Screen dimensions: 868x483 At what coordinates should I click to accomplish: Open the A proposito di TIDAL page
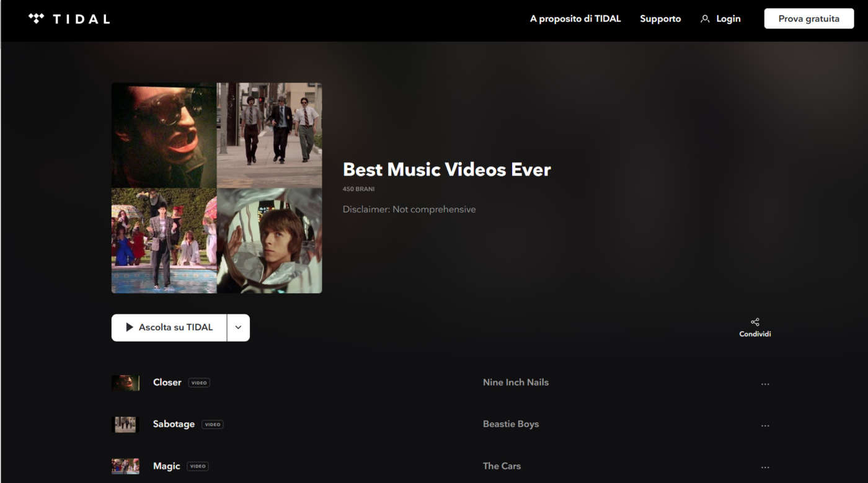pyautogui.click(x=575, y=19)
